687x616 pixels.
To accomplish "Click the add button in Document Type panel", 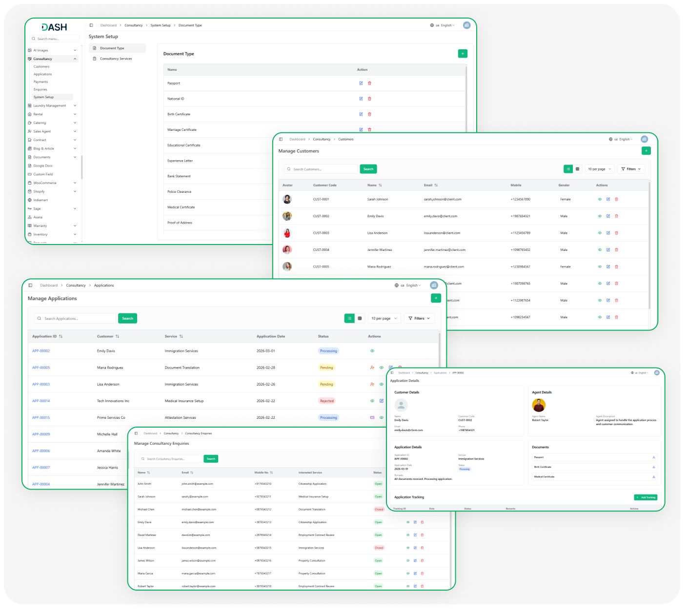I will [x=463, y=54].
